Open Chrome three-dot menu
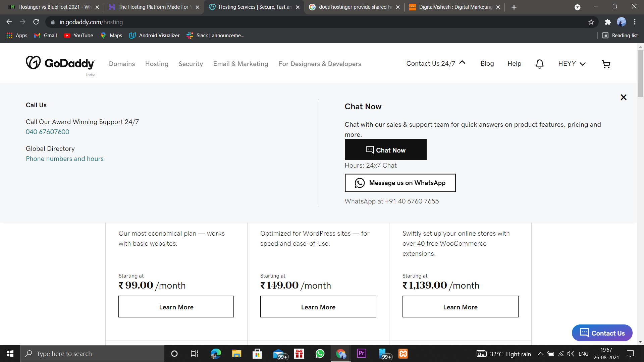Screen dimensions: 644x362 point(635,22)
